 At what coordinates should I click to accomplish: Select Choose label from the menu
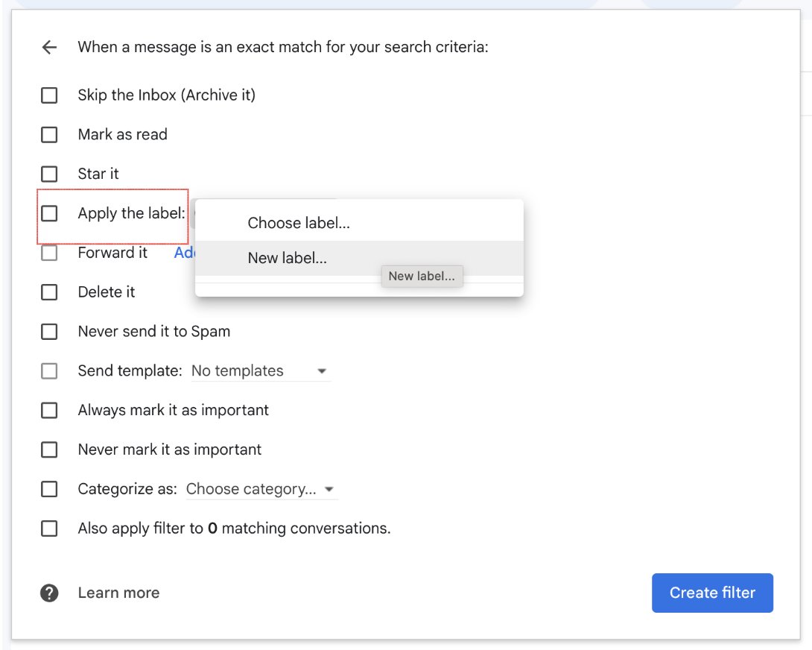pos(297,222)
